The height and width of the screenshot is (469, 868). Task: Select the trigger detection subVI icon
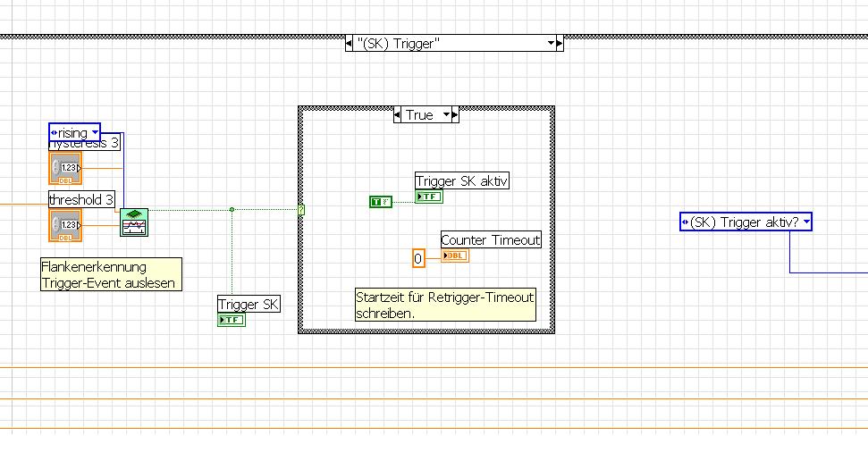(x=134, y=222)
